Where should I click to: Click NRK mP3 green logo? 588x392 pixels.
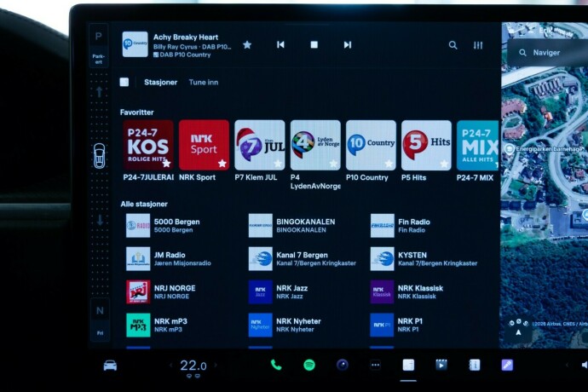(138, 325)
